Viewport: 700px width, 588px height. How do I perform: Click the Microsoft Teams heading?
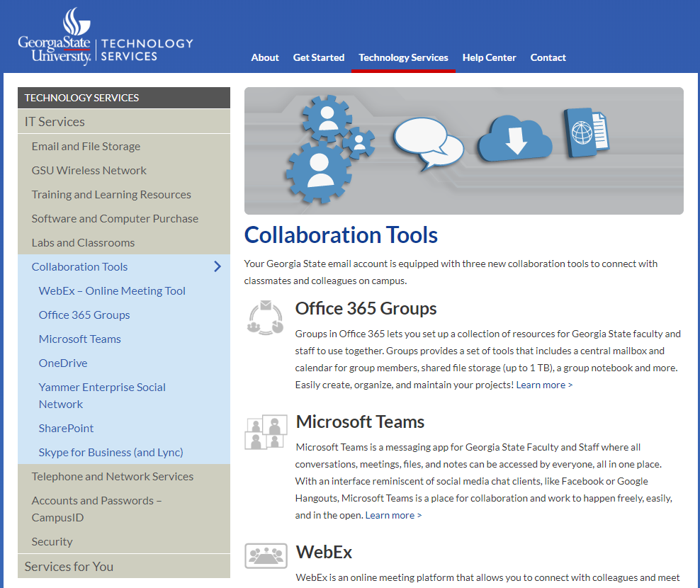click(x=360, y=422)
